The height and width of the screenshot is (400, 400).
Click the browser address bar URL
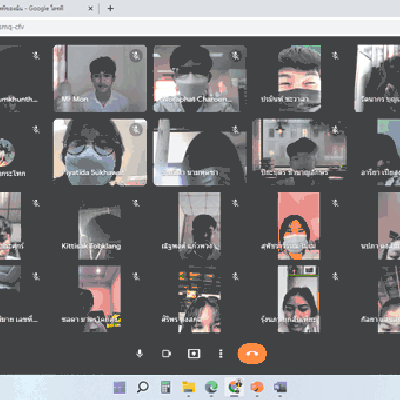point(12,27)
